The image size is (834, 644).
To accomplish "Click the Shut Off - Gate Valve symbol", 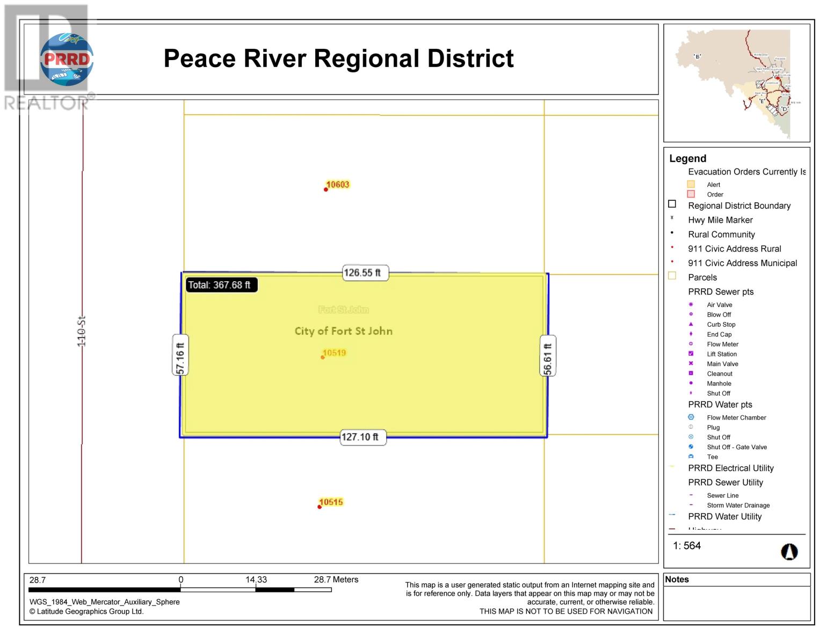I will tap(691, 447).
